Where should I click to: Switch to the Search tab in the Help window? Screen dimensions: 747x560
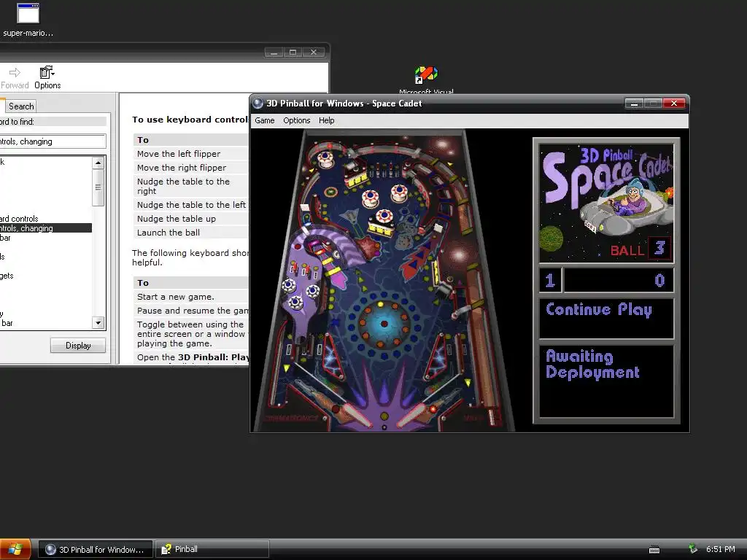tap(21, 106)
